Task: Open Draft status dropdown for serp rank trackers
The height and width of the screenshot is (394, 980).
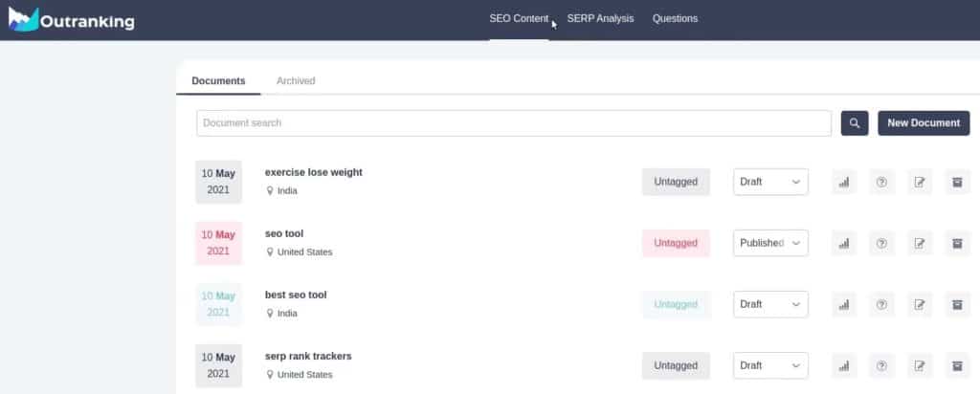Action: click(770, 365)
